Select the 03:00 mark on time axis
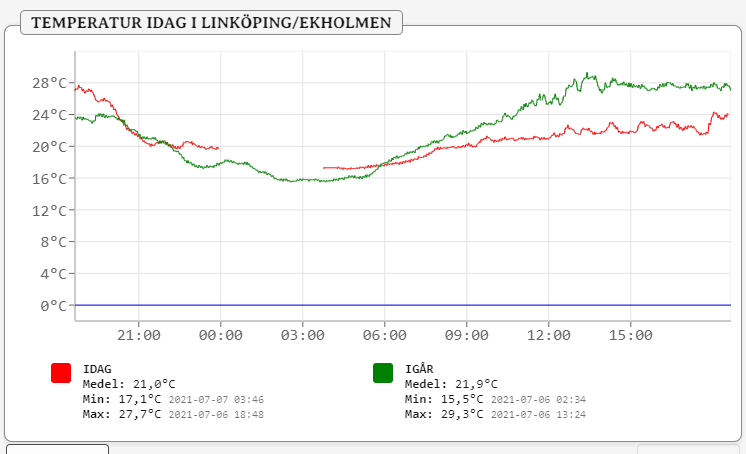The height and width of the screenshot is (454, 746). (302, 335)
